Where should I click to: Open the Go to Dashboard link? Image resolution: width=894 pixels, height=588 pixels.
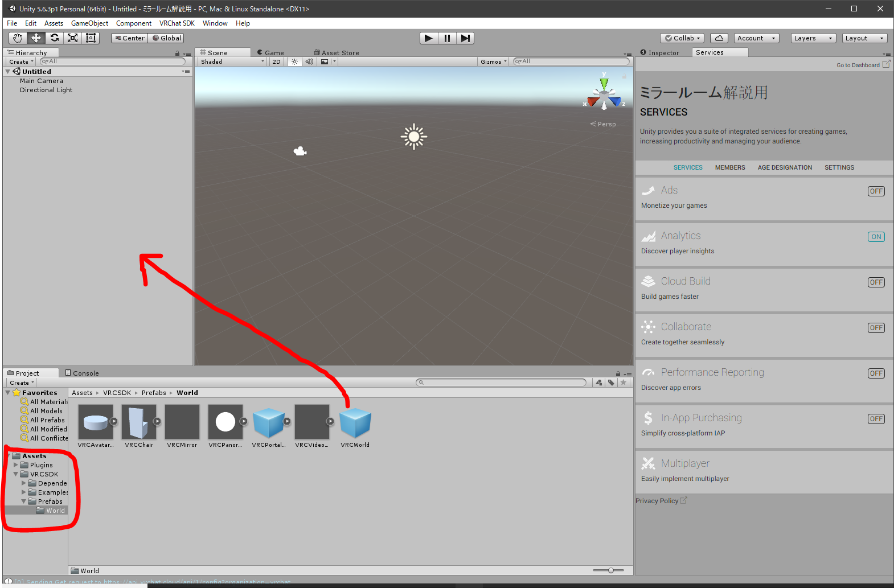click(863, 65)
